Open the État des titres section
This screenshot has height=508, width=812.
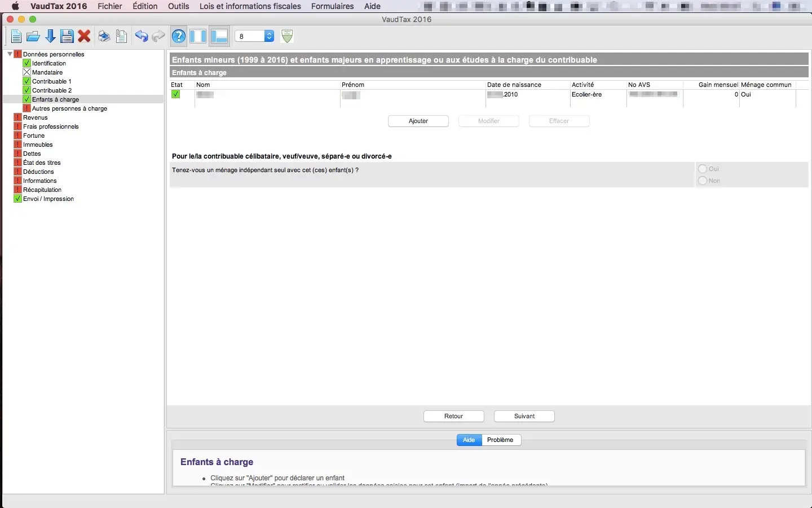click(42, 163)
